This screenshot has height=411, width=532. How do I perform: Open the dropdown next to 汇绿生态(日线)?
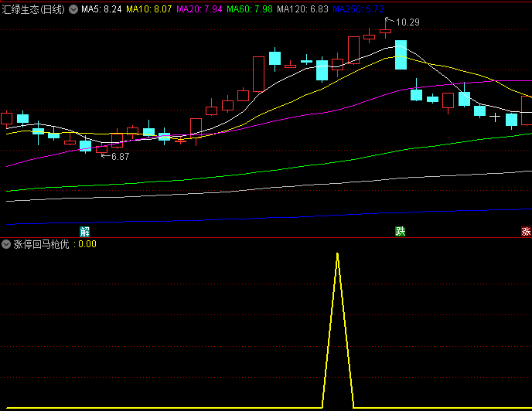(x=73, y=9)
